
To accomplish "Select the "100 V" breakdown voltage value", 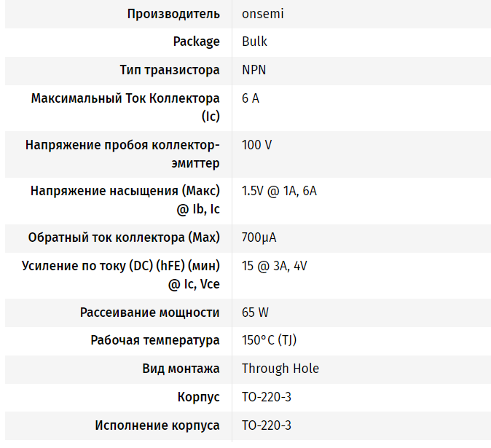I will click(256, 145).
